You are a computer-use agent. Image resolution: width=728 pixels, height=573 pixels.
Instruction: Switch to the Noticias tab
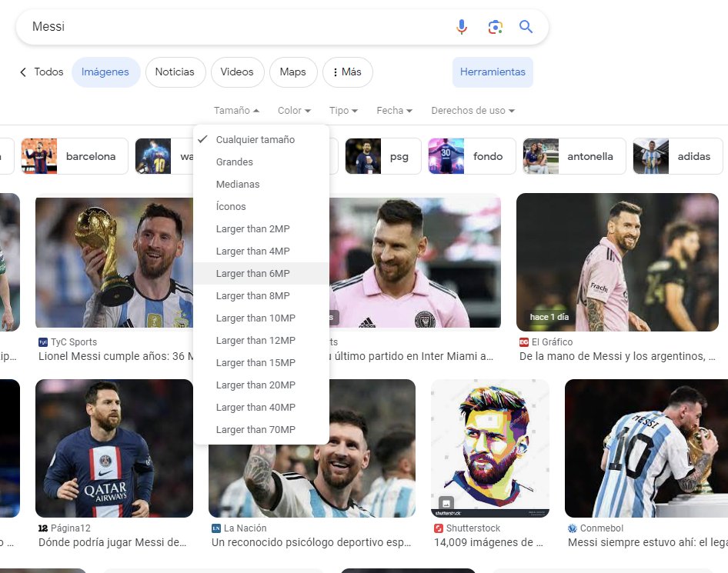[x=175, y=72]
